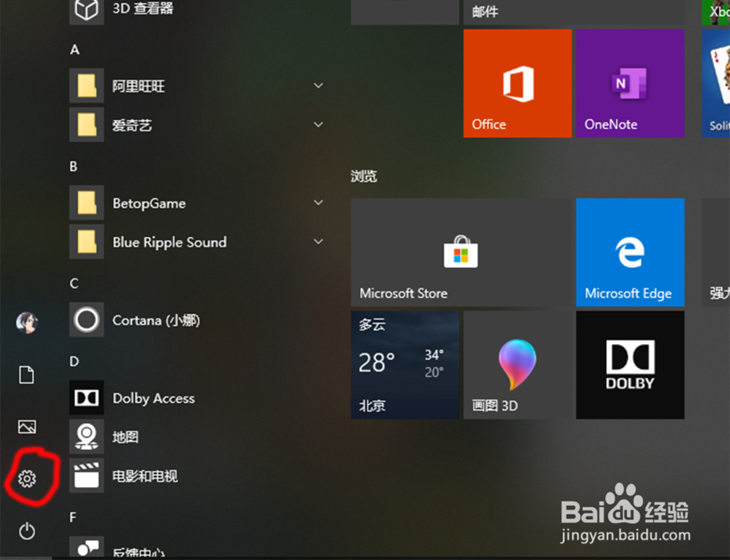Expand the 阿里旺旺 folder chevron
Viewport: 730px width, 560px height.
[318, 85]
